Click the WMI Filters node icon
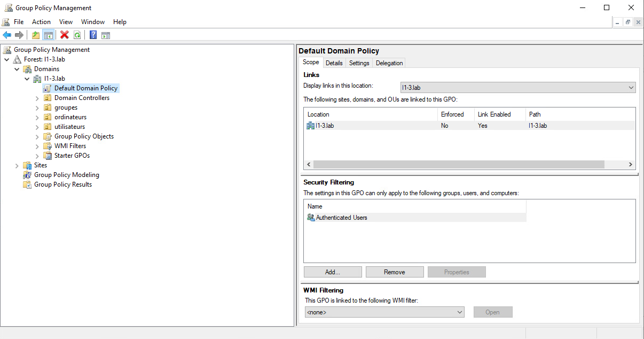This screenshot has width=644, height=339. [x=48, y=146]
